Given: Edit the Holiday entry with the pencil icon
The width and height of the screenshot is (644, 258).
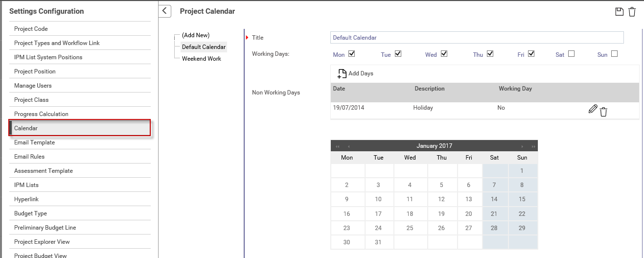Looking at the screenshot, I should pyautogui.click(x=593, y=109).
